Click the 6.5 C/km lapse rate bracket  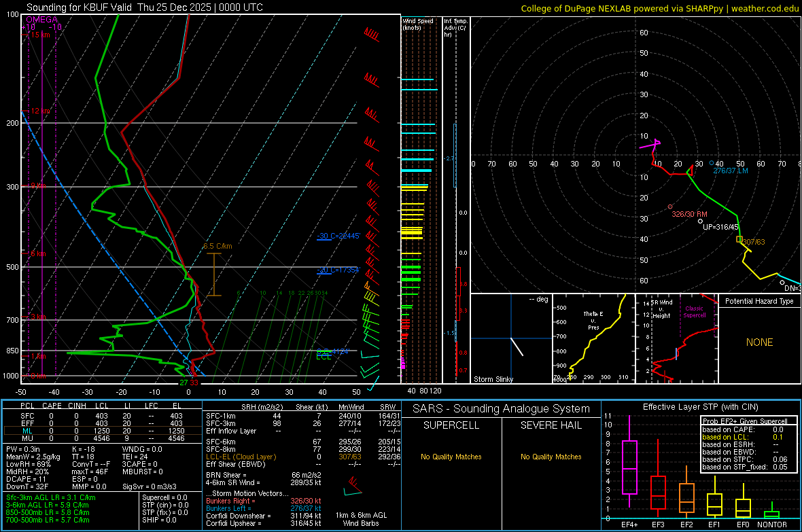214,274
